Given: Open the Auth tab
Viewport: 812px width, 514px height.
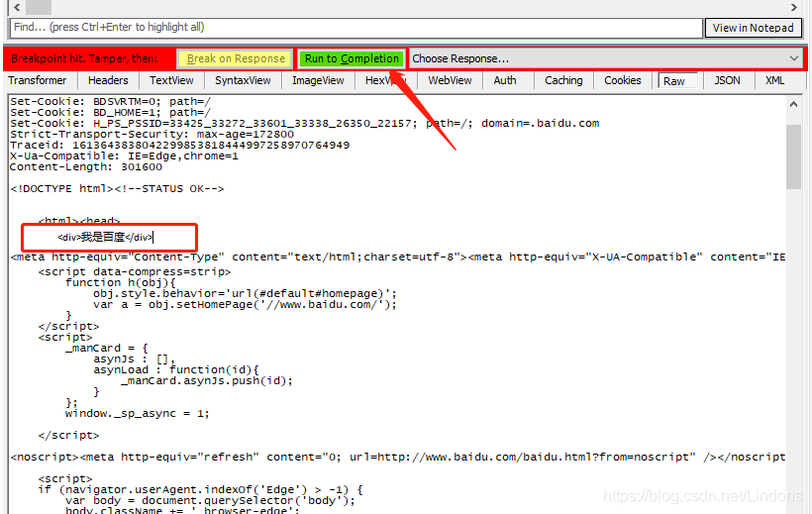Looking at the screenshot, I should point(505,80).
